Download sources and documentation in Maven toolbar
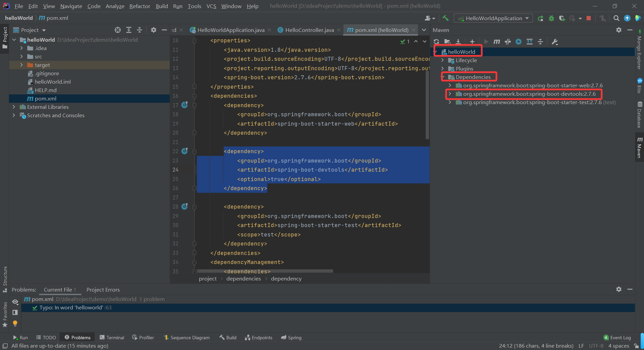 point(458,42)
